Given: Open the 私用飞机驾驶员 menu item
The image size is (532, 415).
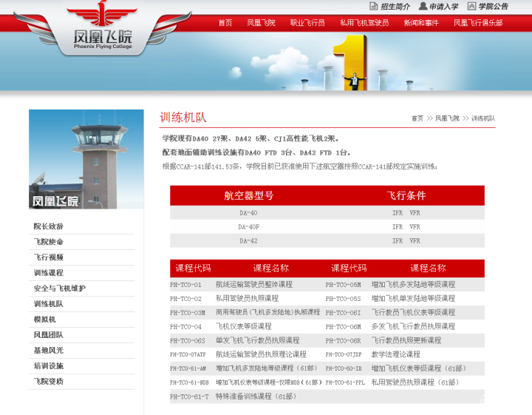Looking at the screenshot, I should (x=364, y=23).
